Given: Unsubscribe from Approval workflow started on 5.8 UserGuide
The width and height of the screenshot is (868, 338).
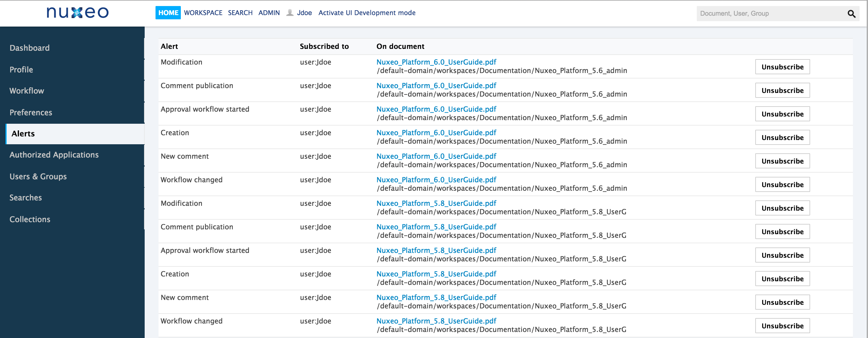Looking at the screenshot, I should (782, 255).
